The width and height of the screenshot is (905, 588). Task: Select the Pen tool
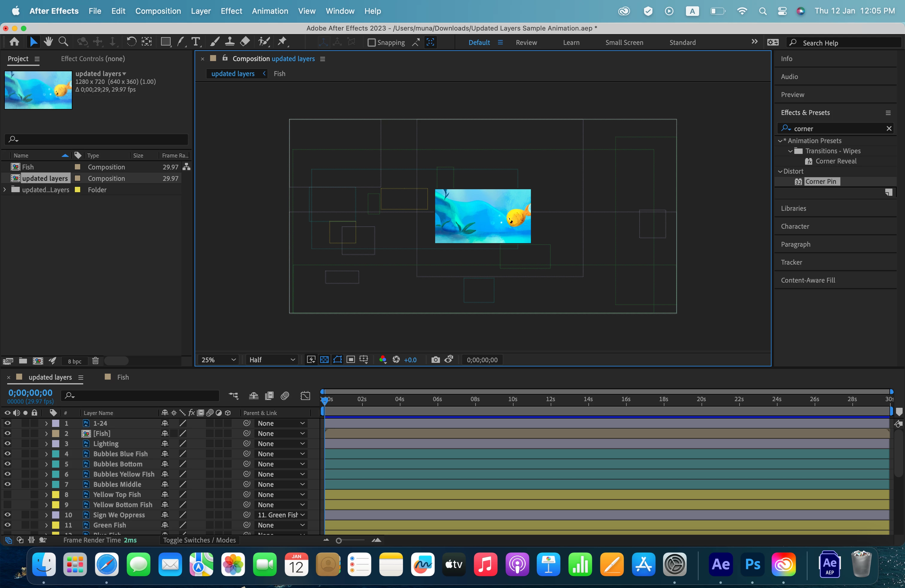pyautogui.click(x=181, y=42)
